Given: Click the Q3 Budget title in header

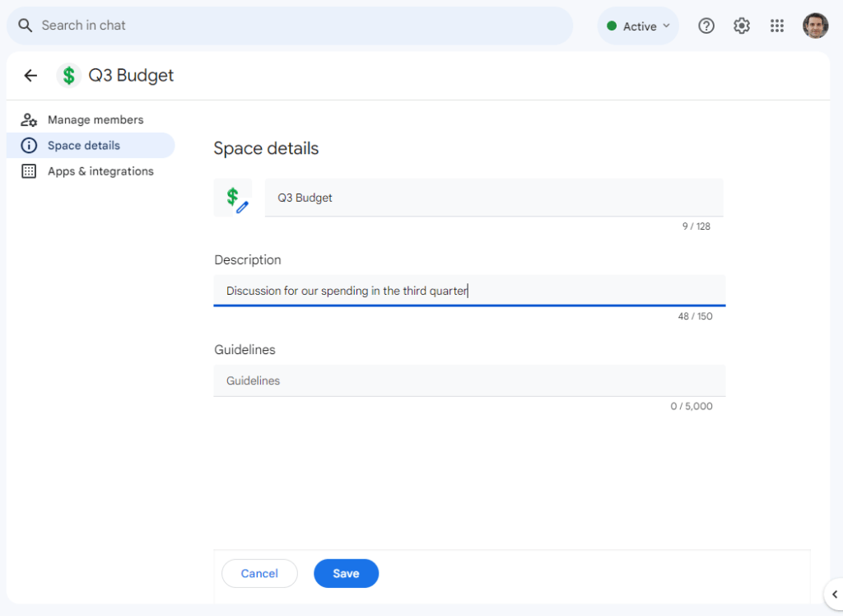Looking at the screenshot, I should 131,75.
